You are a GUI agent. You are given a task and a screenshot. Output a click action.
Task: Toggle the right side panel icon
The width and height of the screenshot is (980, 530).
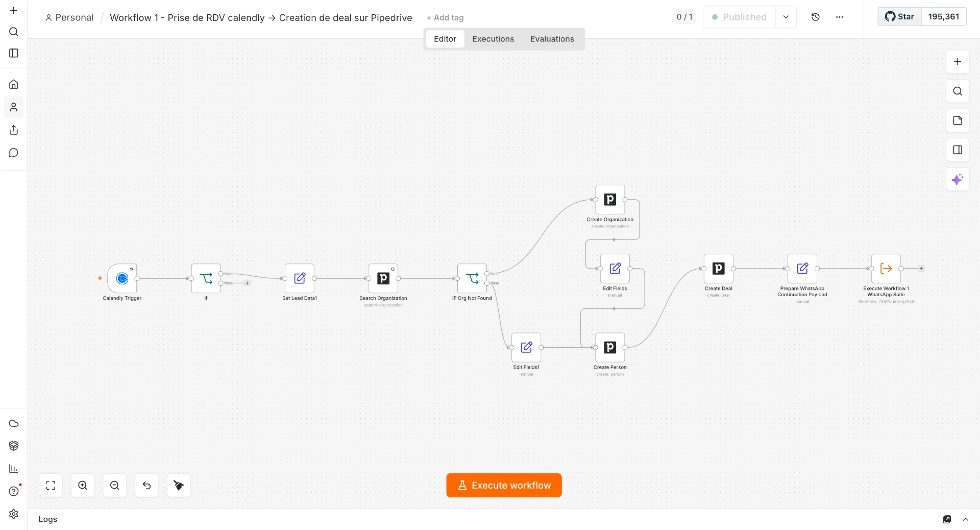coord(958,150)
